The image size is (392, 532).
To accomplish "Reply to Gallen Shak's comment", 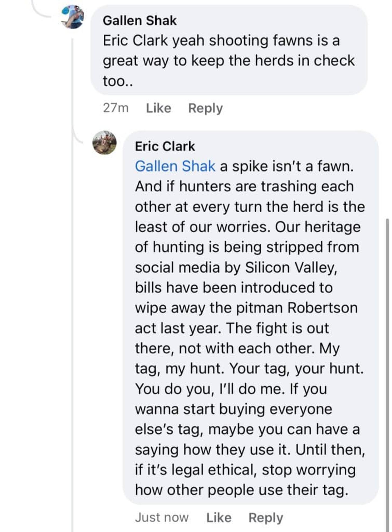I will (x=205, y=108).
